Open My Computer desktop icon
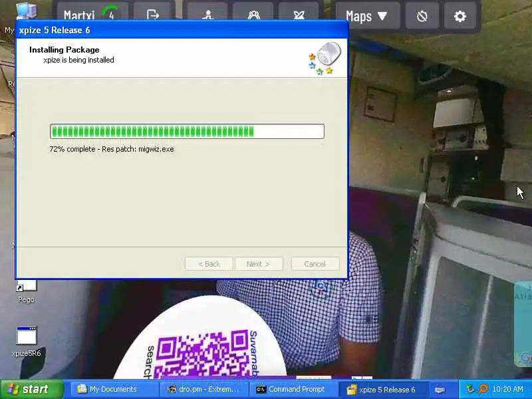Viewport: 532px width, 399px height. coord(26,11)
